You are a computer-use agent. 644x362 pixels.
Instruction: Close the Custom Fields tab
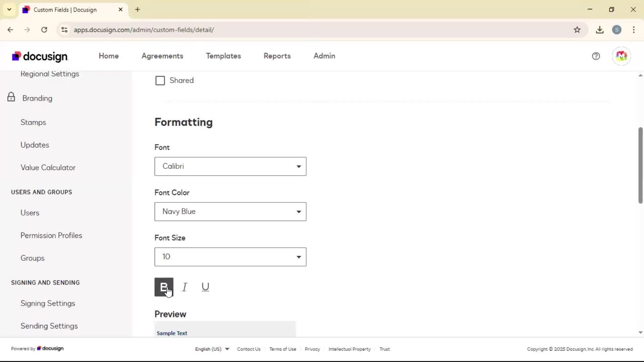120,10
